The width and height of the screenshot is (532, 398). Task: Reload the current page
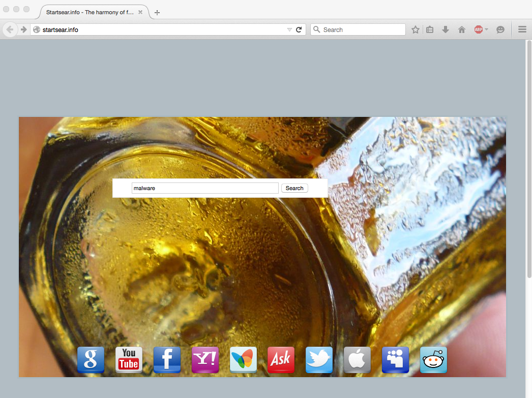point(299,30)
